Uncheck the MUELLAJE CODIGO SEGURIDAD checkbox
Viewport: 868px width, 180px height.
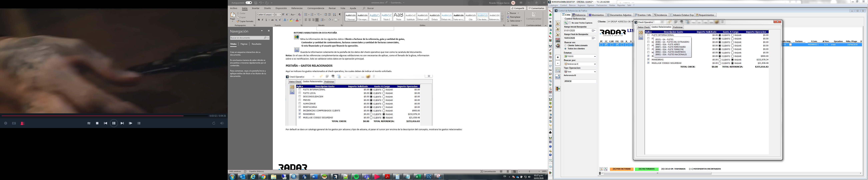[x=648, y=63]
